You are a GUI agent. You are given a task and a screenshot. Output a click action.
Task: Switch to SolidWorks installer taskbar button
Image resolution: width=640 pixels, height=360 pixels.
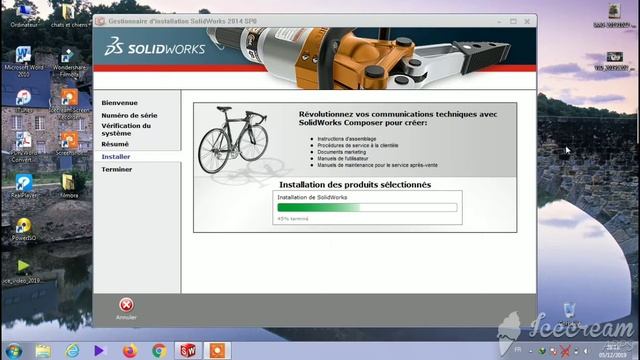click(x=188, y=351)
